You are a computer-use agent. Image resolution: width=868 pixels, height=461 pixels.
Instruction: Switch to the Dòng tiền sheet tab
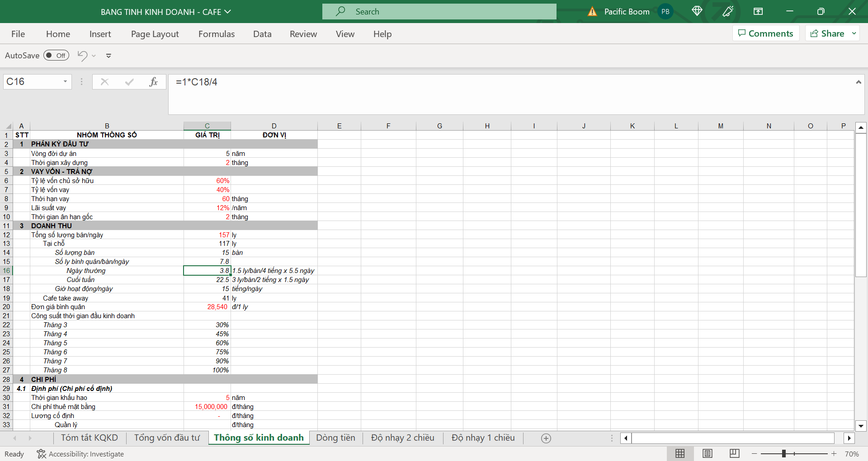[335, 437]
